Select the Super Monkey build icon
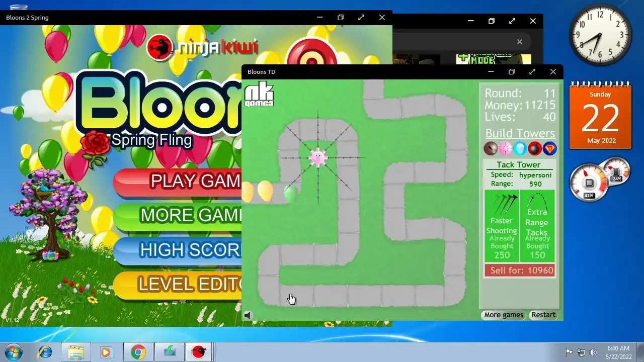644x362 pixels. 549,148
